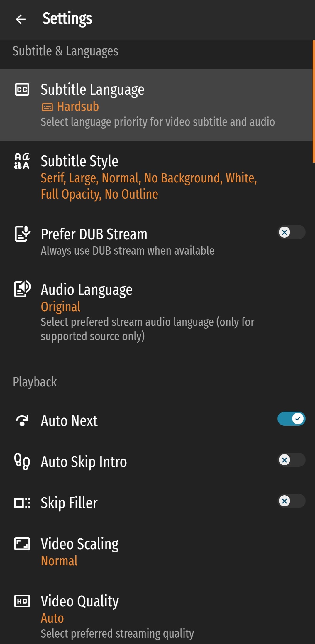
Task: Tap the Video Scaling frame icon
Action: [x=22, y=544]
